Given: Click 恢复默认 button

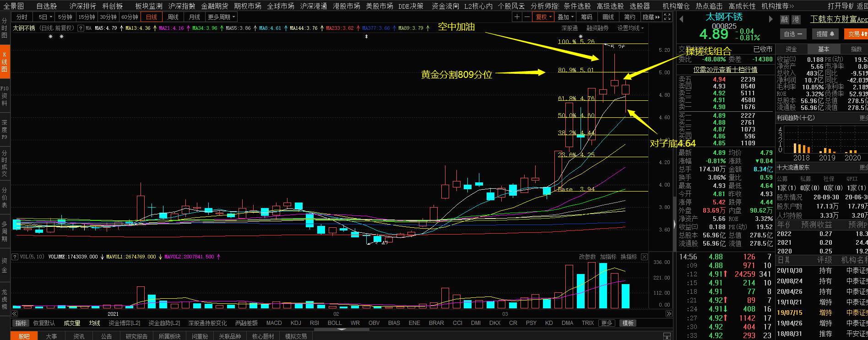Looking at the screenshot, I should [44, 323].
